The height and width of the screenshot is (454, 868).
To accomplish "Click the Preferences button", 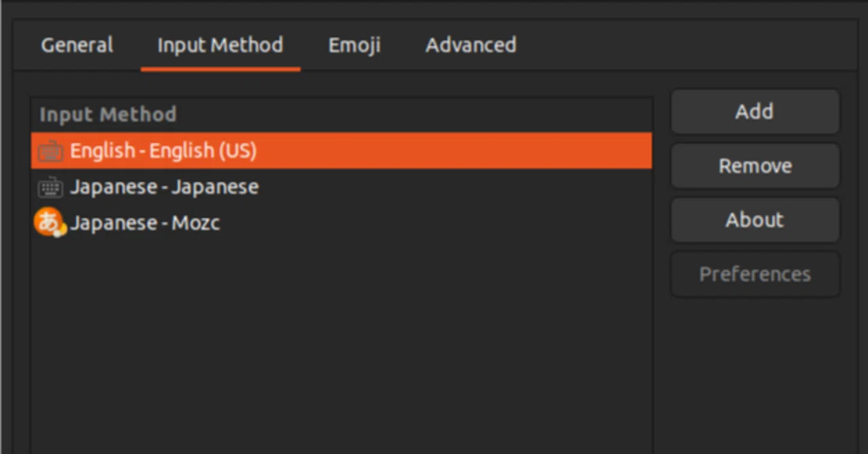I will tap(755, 274).
